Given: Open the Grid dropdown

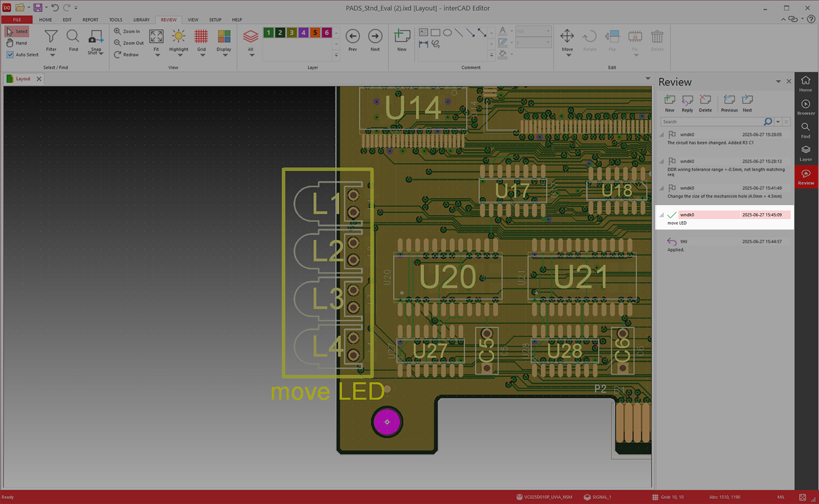Looking at the screenshot, I should point(201,55).
